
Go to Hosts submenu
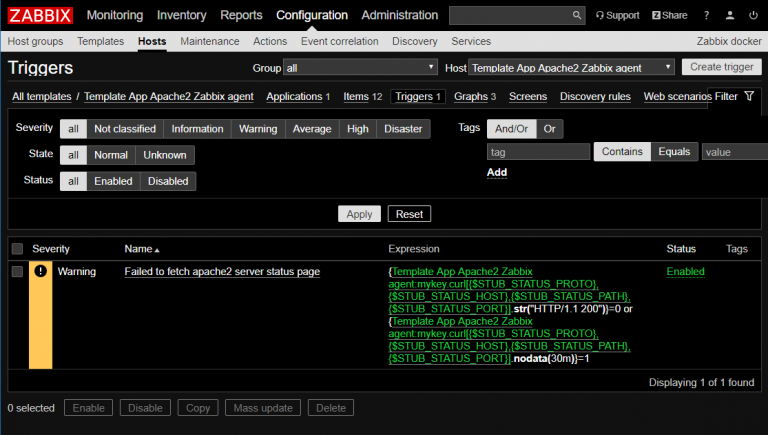click(152, 41)
